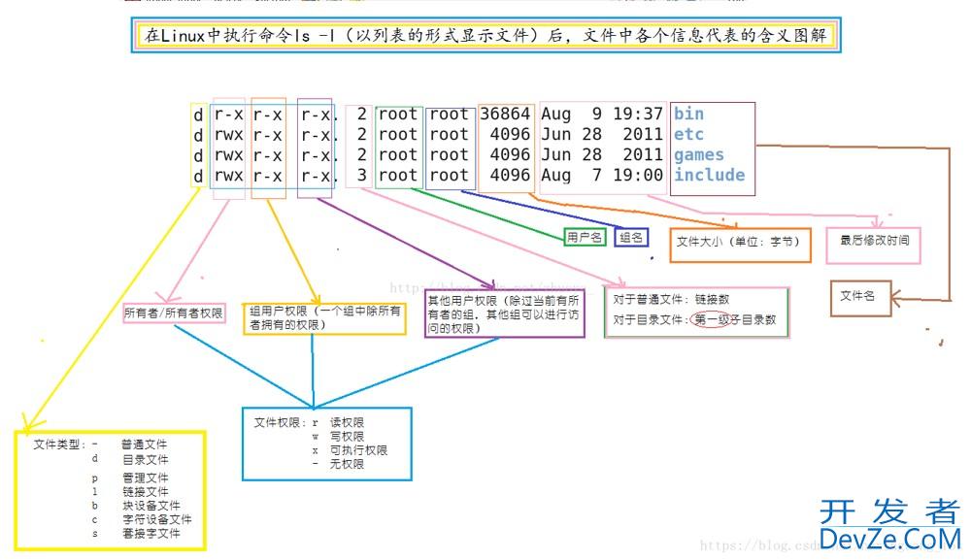Click the "链接文件" entry
This screenshot has height=560, width=971.
(145, 492)
